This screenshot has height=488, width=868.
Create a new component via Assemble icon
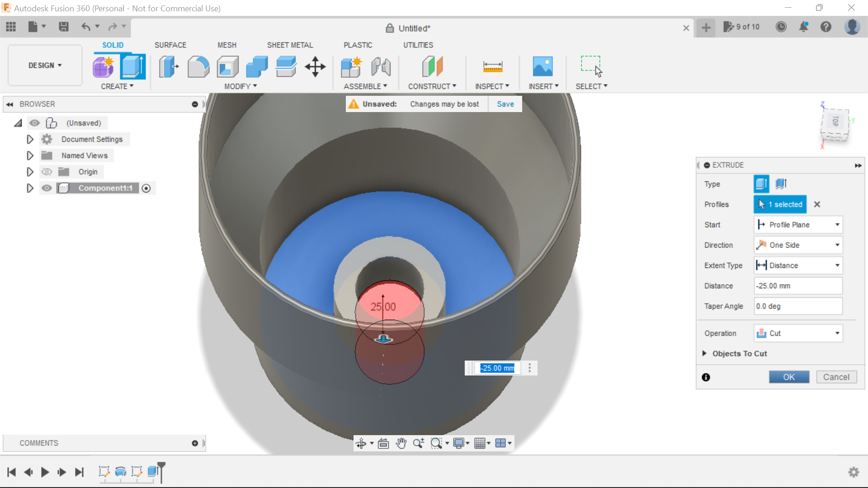tap(352, 66)
